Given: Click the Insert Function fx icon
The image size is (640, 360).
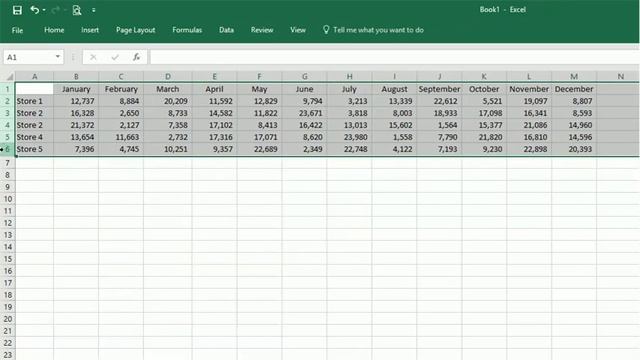Looking at the screenshot, I should (137, 57).
